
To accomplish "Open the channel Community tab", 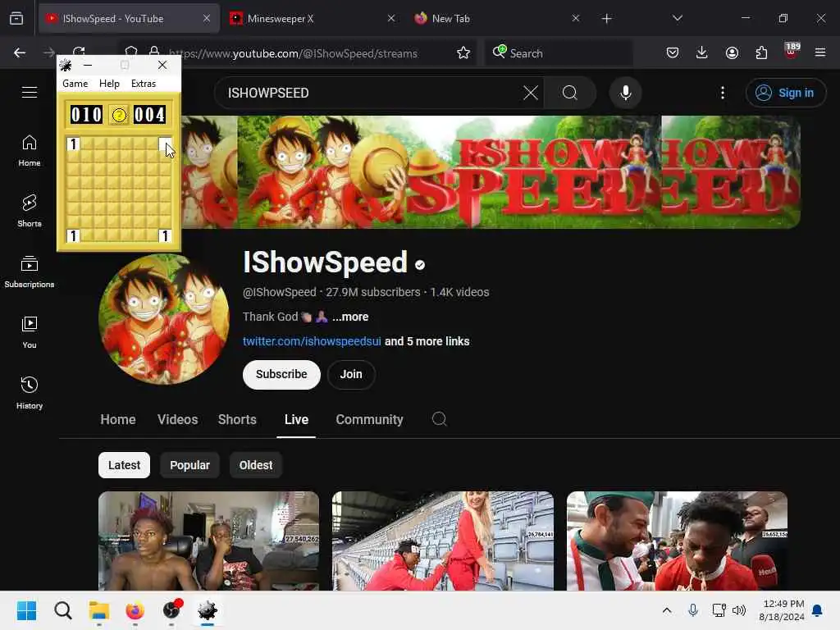I will [x=369, y=419].
